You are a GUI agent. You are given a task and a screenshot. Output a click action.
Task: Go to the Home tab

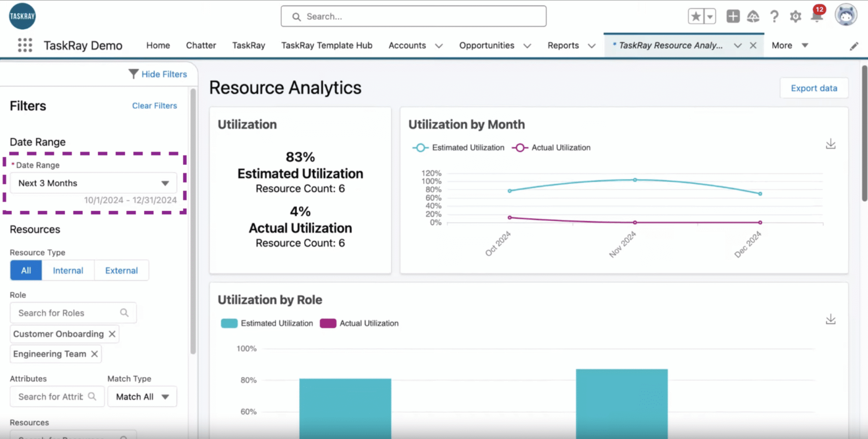[x=158, y=45]
